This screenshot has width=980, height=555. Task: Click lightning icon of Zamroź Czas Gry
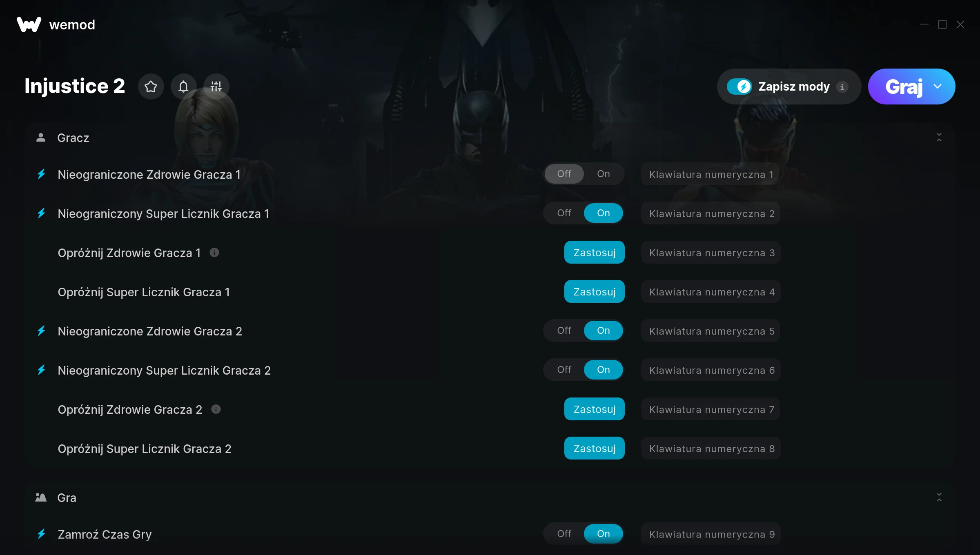(41, 534)
